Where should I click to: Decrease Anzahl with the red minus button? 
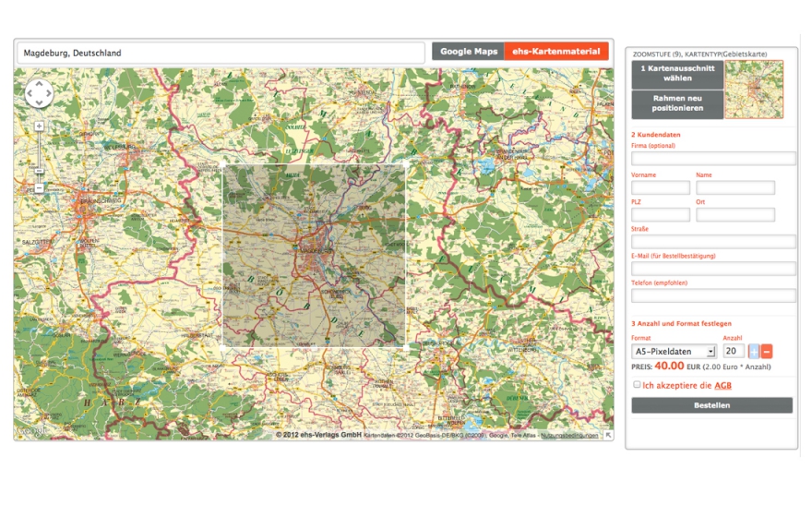pyautogui.click(x=767, y=351)
